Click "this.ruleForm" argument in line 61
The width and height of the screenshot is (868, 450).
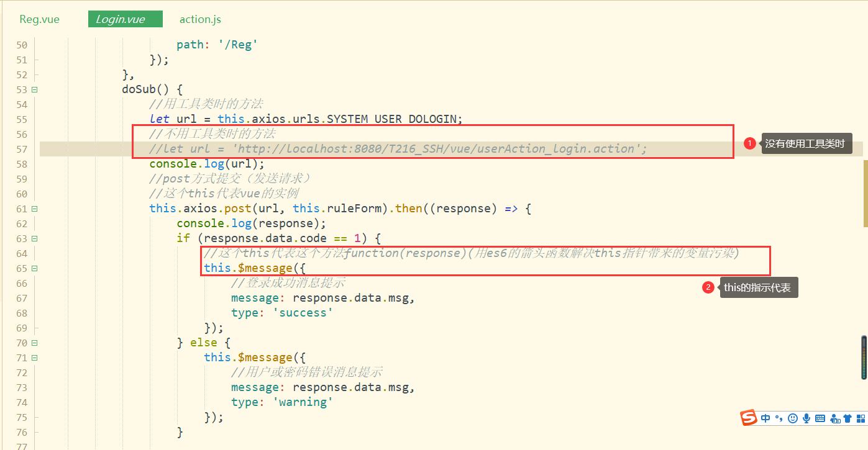(x=337, y=209)
